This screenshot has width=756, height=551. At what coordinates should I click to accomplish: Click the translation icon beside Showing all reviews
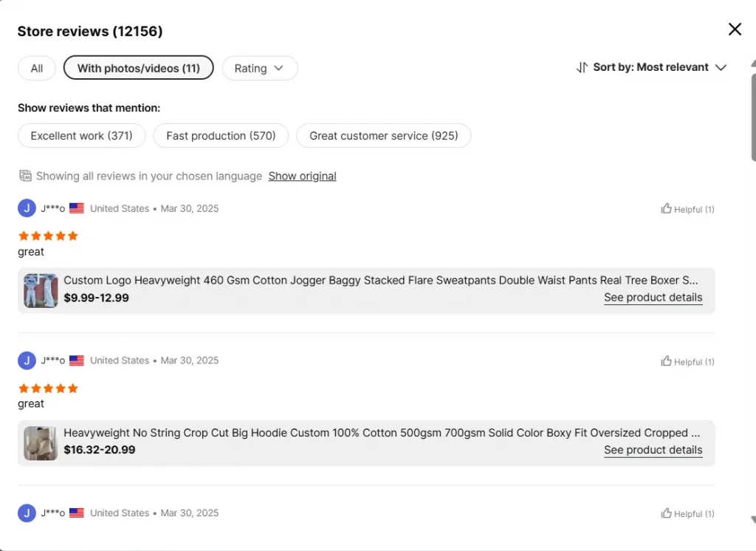[x=25, y=176]
